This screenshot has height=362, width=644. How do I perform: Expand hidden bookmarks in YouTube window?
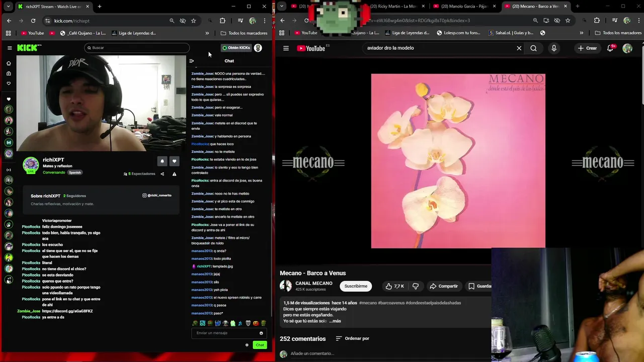coord(582,33)
